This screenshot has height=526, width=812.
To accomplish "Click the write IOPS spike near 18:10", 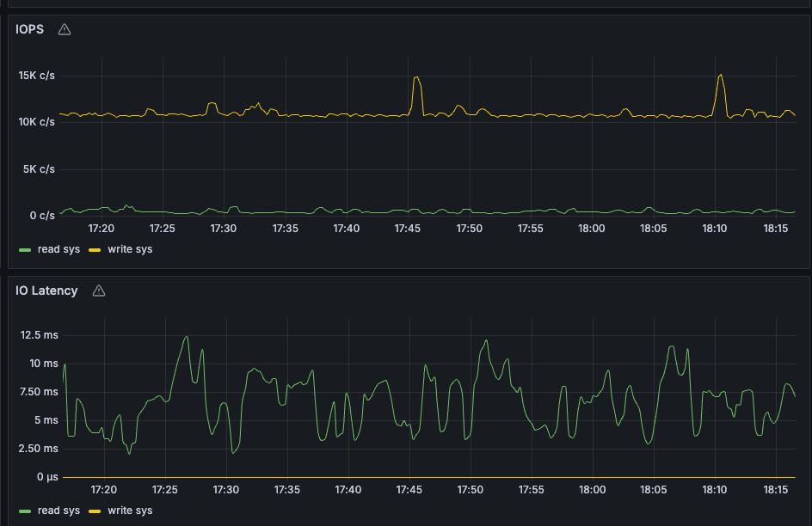I will click(720, 76).
